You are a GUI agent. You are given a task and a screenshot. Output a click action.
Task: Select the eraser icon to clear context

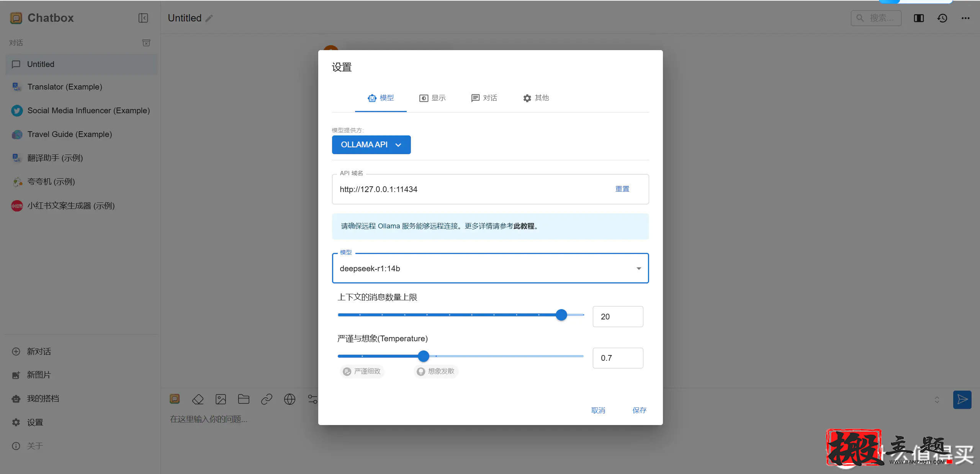(198, 399)
